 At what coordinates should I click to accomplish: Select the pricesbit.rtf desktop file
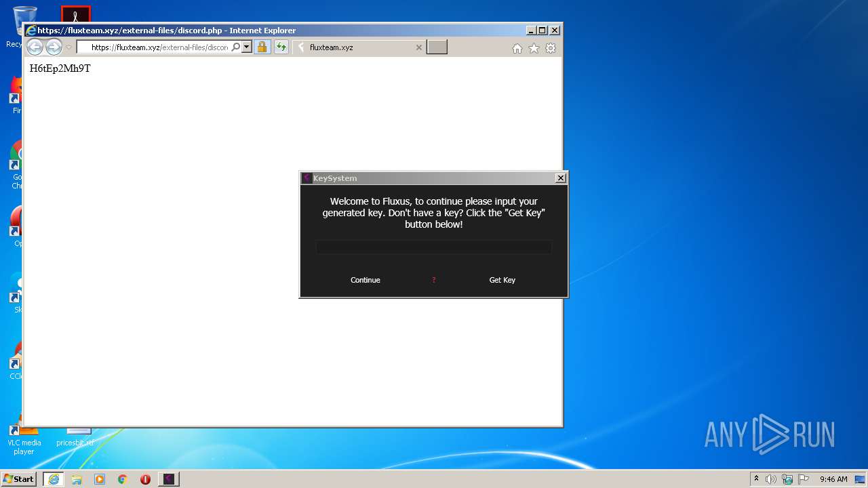pos(75,437)
